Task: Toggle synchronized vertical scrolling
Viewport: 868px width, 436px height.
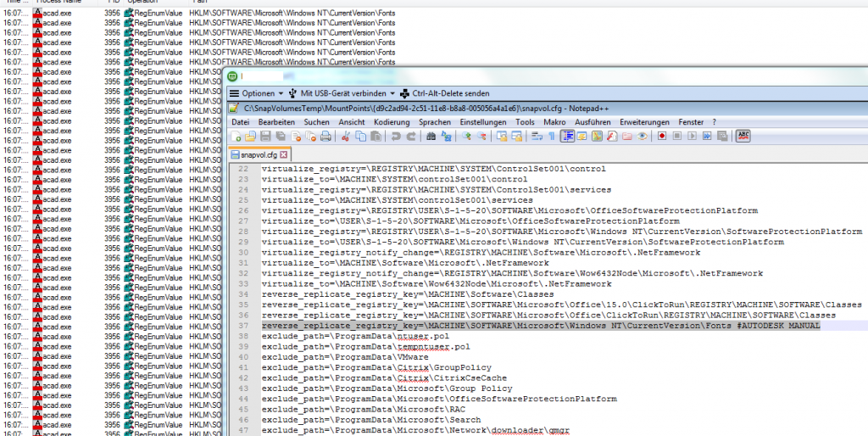Action: [502, 137]
